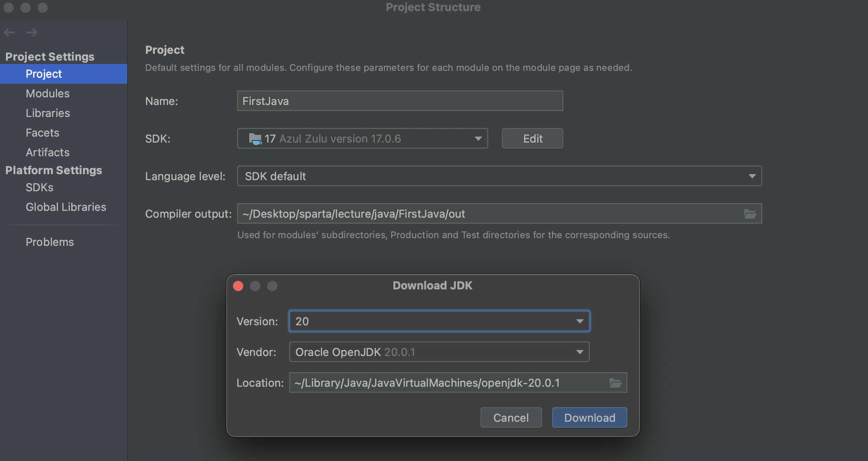Open Global Libraries page

point(66,207)
